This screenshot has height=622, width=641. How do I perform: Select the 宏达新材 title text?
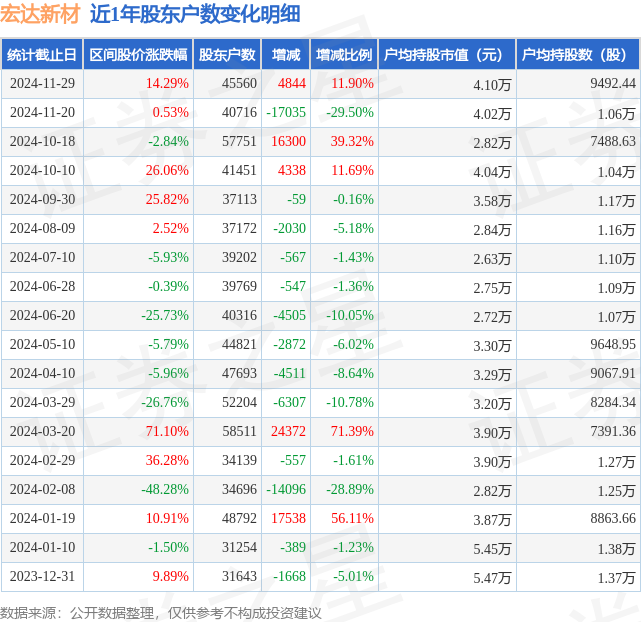pos(40,14)
